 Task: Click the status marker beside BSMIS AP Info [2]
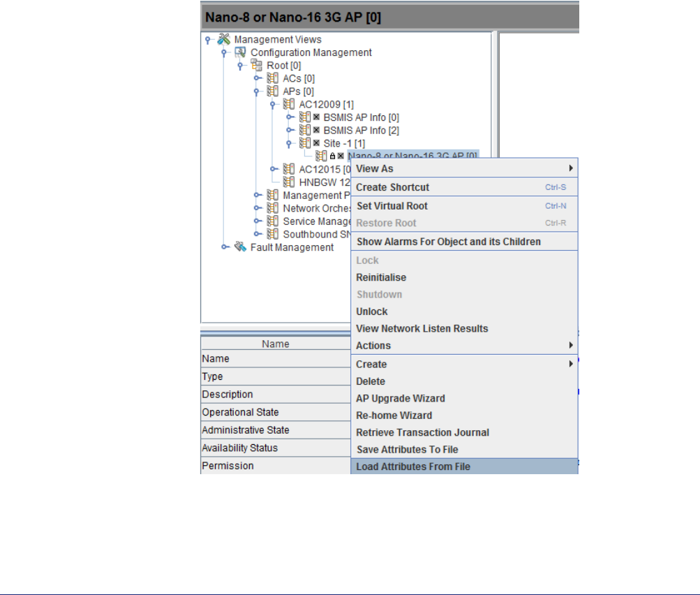pos(316,130)
